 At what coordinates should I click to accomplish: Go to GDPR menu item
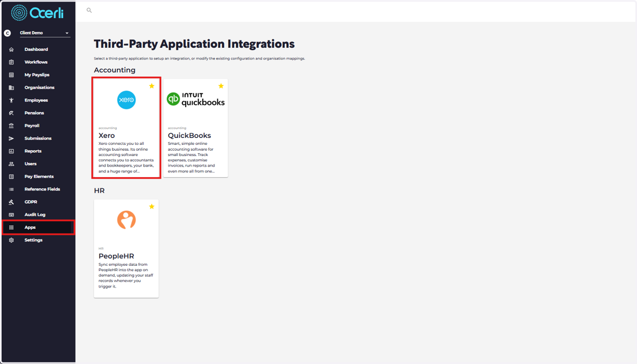tap(31, 202)
